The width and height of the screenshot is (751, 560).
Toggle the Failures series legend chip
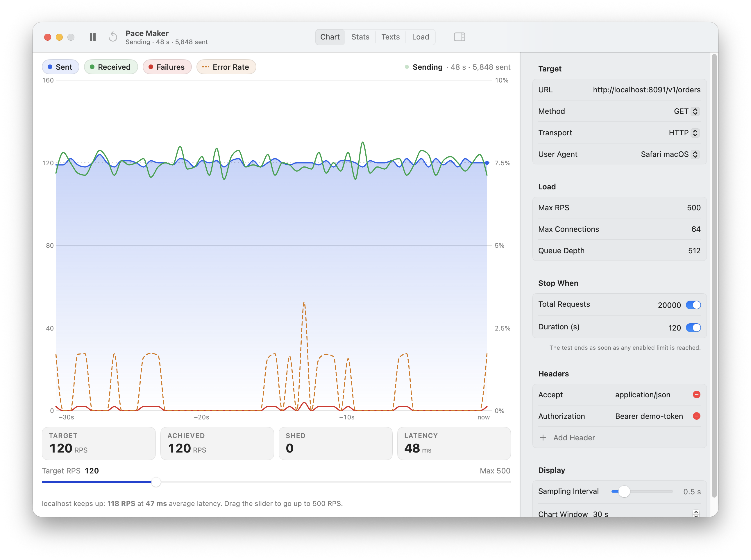tap(167, 67)
